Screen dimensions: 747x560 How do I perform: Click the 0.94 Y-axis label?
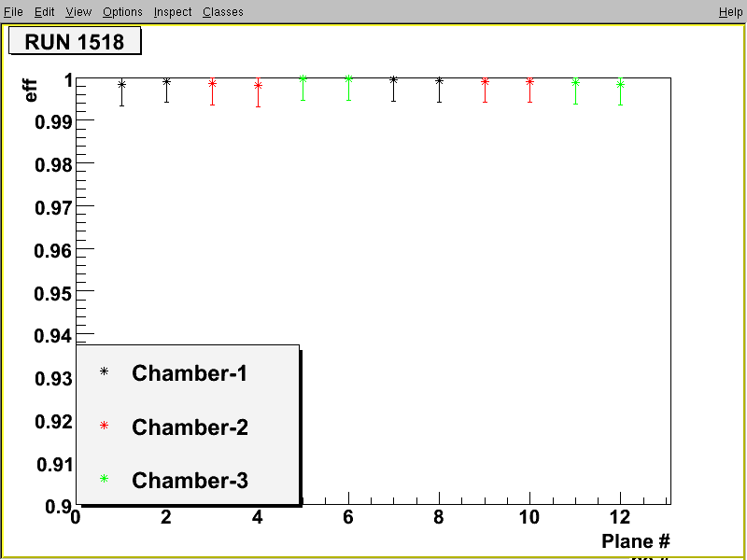(x=54, y=336)
